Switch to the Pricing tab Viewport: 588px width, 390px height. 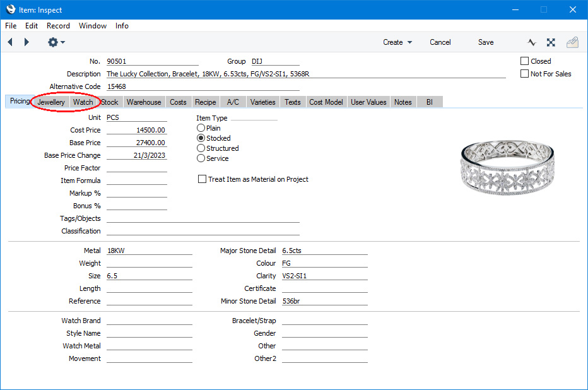(x=20, y=101)
